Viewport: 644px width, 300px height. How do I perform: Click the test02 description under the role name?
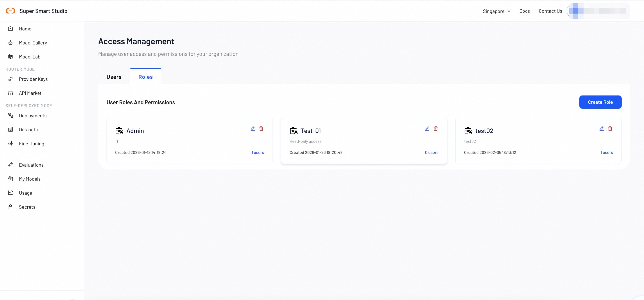[x=470, y=141]
